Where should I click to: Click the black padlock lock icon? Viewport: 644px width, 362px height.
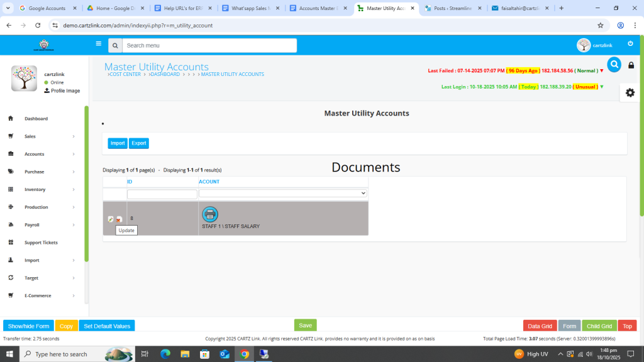(x=631, y=65)
